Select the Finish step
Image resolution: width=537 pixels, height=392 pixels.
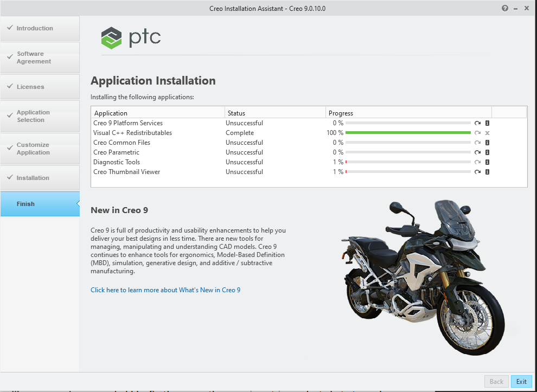(40, 204)
